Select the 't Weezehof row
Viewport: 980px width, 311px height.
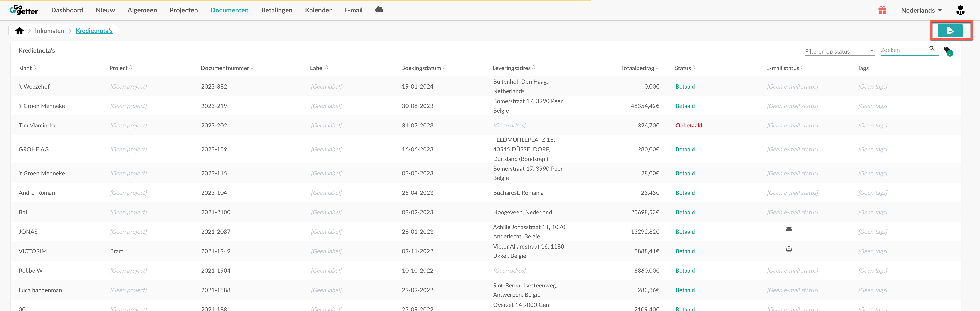coord(485,87)
